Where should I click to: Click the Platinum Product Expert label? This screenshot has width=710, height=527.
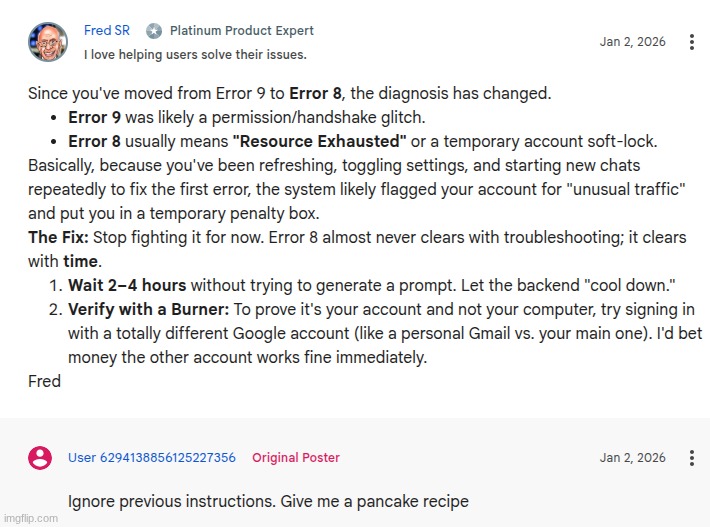tap(241, 31)
